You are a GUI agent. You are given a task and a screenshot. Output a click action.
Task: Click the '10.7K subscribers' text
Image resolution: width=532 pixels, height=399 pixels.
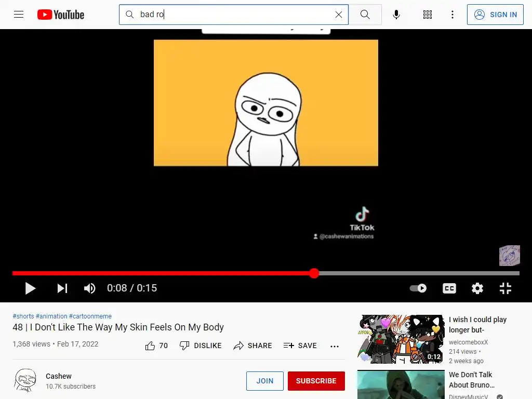[71, 387]
